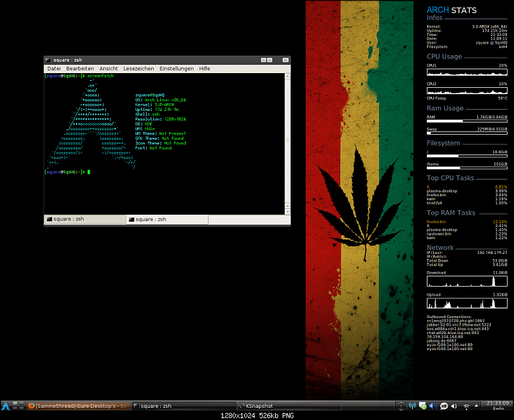Open the Datei menu
This screenshot has width=514, height=420.
[x=54, y=69]
